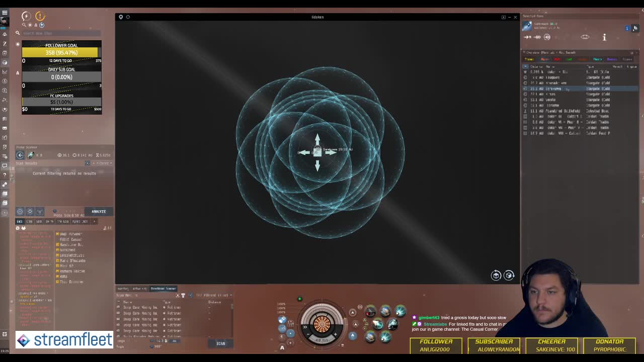
Task: Switch to the Local chat tab
Action: (20, 221)
